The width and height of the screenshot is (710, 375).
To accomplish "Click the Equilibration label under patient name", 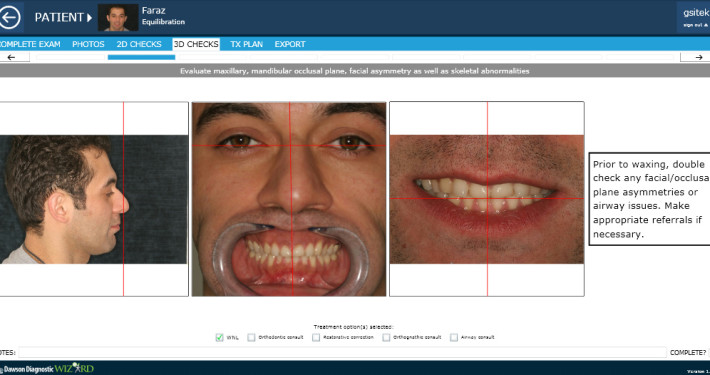I will click(163, 22).
